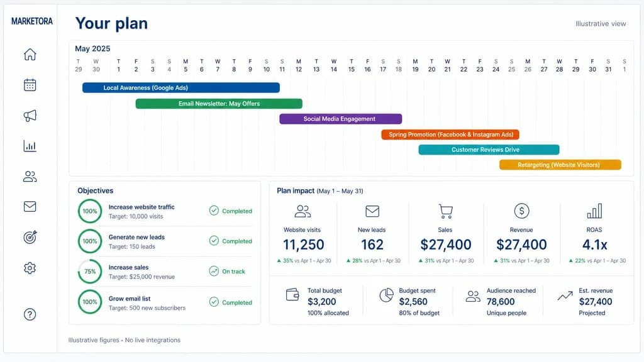Viewport: 644px width, 362px height.
Task: Select the Spring Promotion campaign bar
Action: [450, 134]
